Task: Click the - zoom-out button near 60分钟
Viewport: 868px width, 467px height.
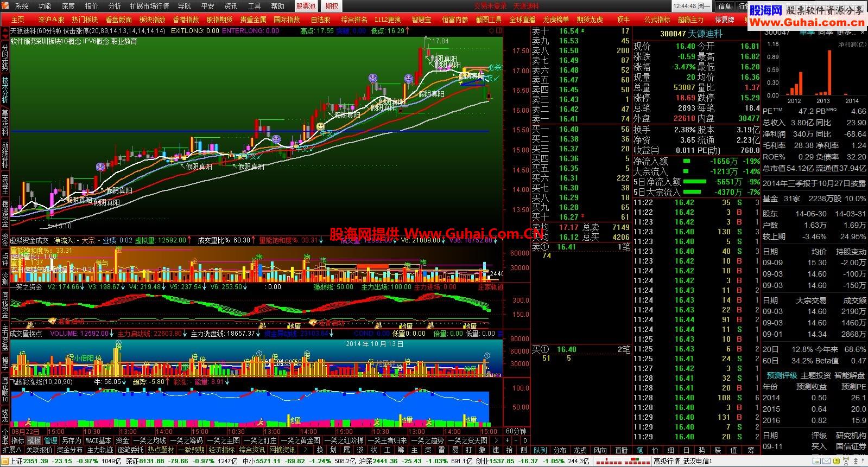Action: click(516, 440)
